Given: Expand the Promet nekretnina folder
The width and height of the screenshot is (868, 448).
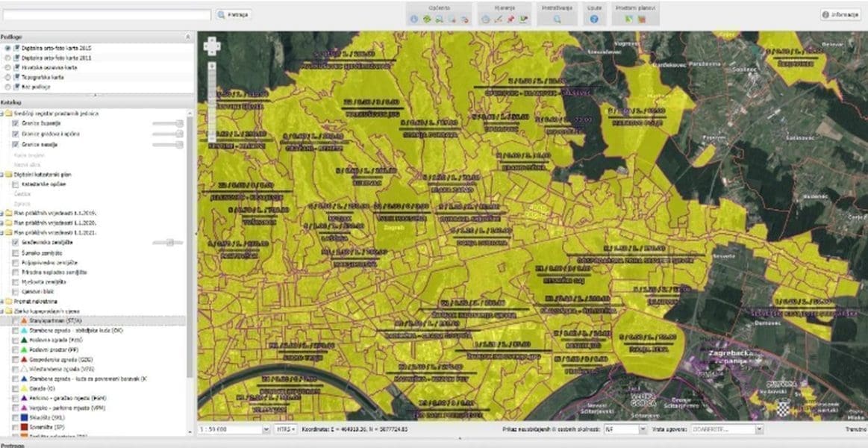Looking at the screenshot, I should pos(3,301).
